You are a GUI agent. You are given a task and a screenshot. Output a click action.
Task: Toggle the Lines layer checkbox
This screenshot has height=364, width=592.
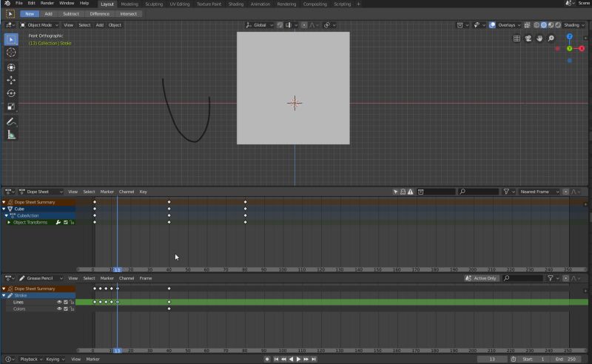coord(66,302)
